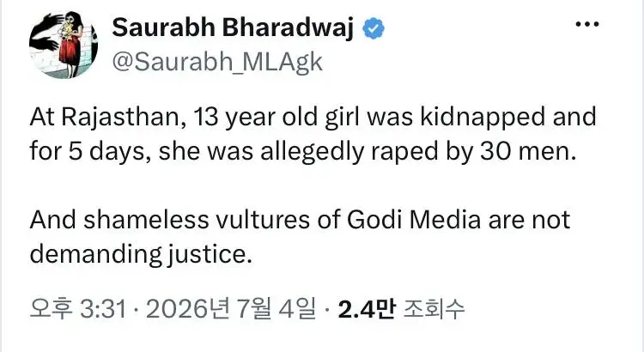Viewport: 644px width, 352px height.
Task: Open the three-dot more options menu
Action: (587, 24)
